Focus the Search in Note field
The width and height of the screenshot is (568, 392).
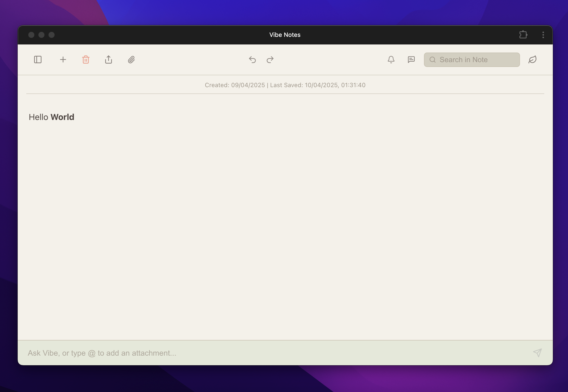475,60
